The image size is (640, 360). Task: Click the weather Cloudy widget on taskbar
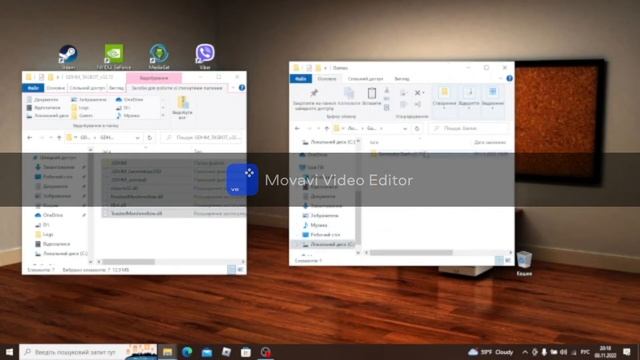pyautogui.click(x=491, y=352)
